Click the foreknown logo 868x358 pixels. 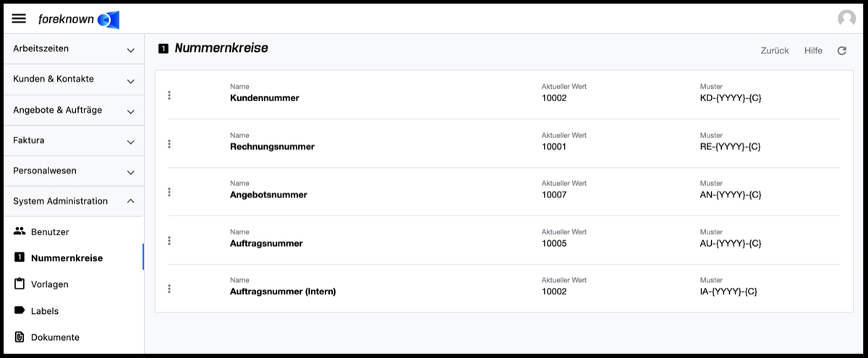coord(78,20)
